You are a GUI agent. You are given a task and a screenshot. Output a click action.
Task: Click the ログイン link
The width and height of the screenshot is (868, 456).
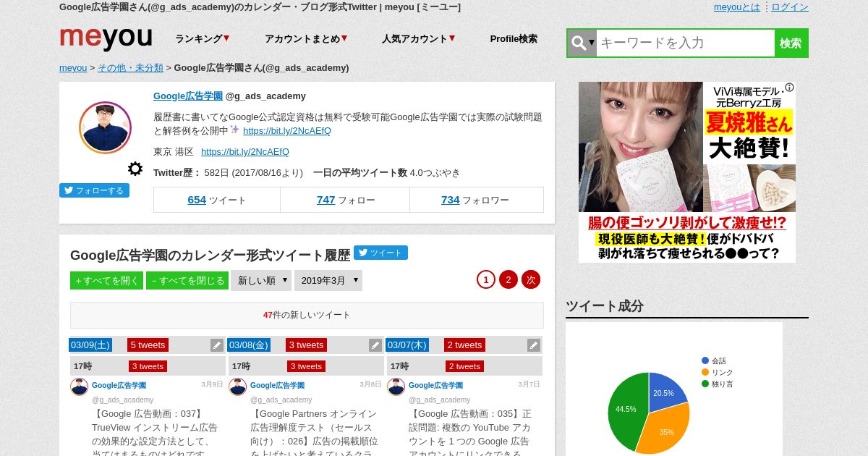(790, 7)
